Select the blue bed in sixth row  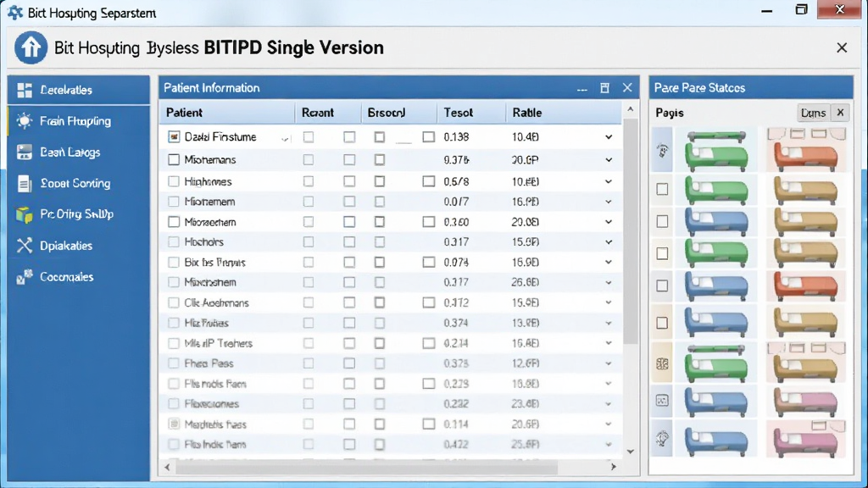716,321
